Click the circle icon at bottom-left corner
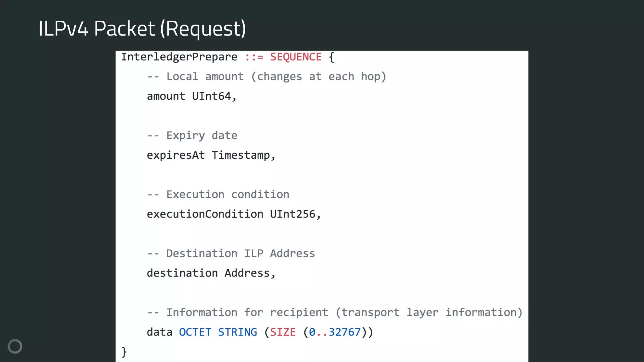 tap(15, 346)
